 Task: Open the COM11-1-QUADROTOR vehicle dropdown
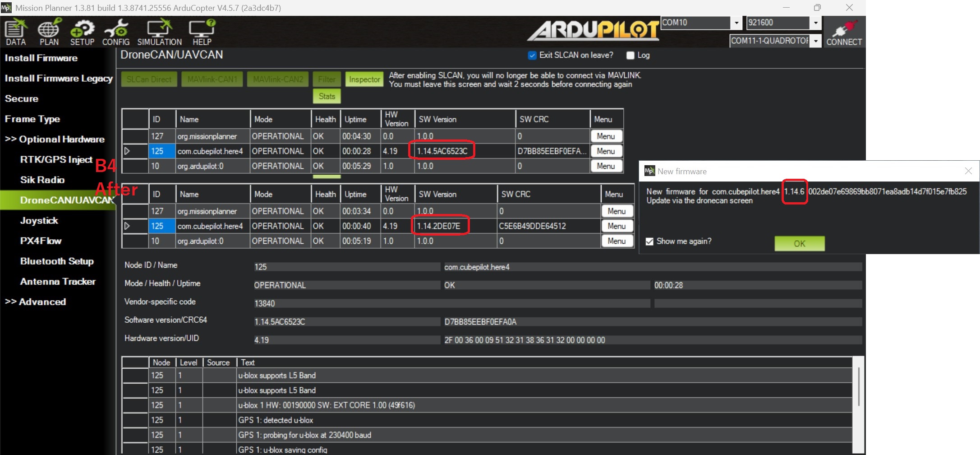pyautogui.click(x=815, y=41)
